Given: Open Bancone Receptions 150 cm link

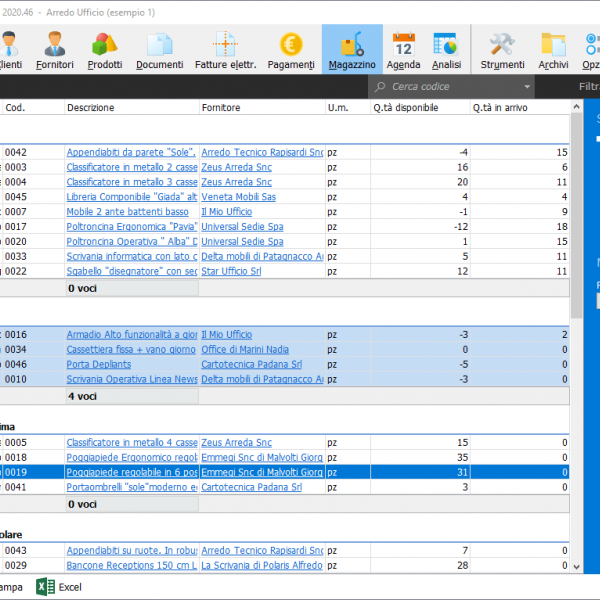Looking at the screenshot, I should click(x=132, y=566).
